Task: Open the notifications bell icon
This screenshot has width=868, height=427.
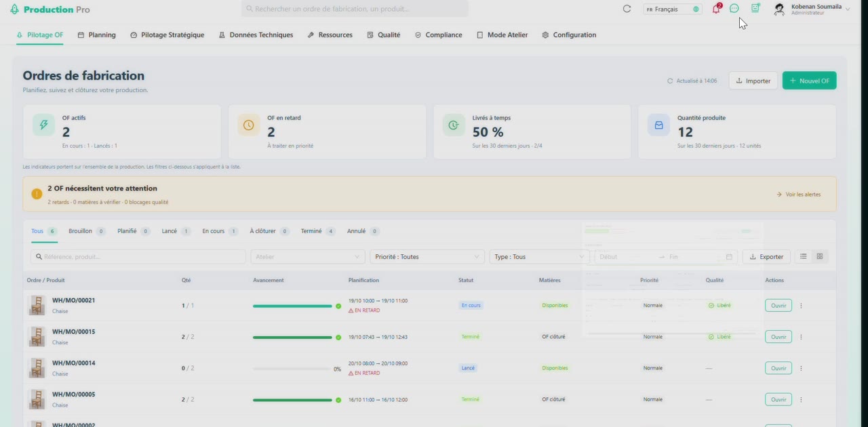Action: pyautogui.click(x=716, y=9)
